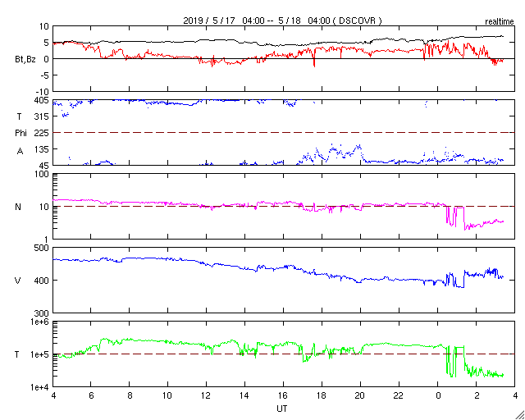Screen dimensions: 525x420
Task: Click the "16" hour tick on UT axis
Action: coord(283,395)
